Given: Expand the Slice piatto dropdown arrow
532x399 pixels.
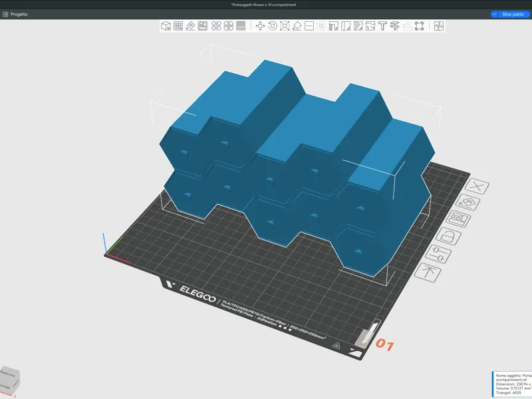Looking at the screenshot, I should tap(494, 14).
